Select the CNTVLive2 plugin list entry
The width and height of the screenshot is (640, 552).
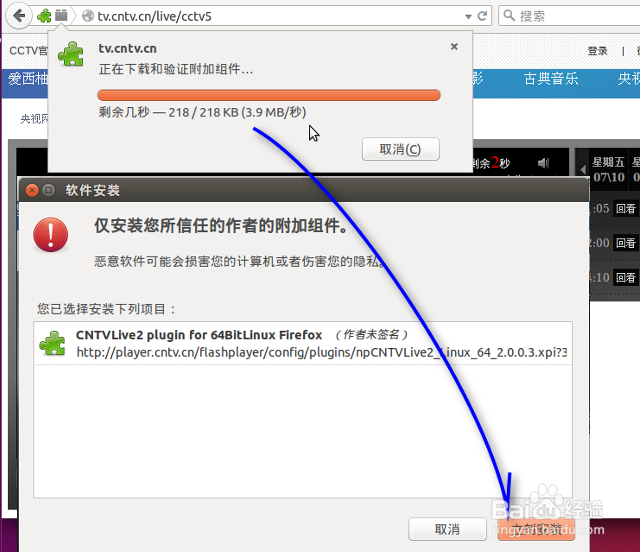click(303, 343)
